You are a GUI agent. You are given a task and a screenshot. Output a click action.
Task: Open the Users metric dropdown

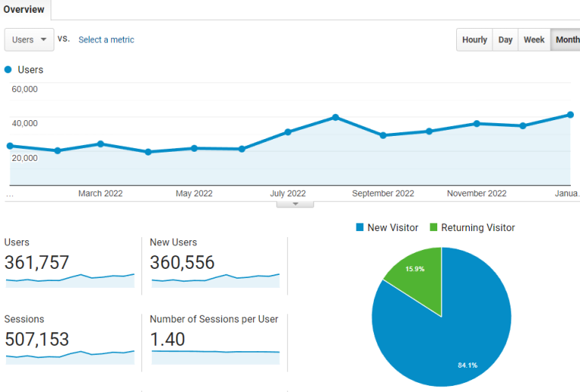tap(29, 40)
